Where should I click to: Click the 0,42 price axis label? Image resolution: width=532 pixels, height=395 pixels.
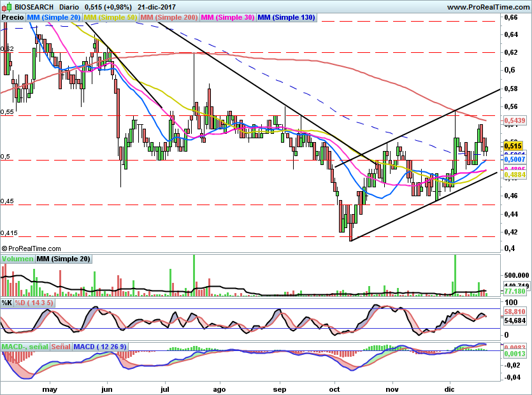[511, 232]
